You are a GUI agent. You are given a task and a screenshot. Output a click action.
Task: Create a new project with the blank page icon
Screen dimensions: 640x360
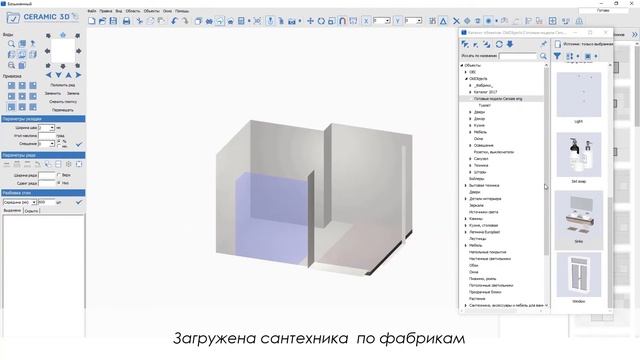pyautogui.click(x=92, y=21)
